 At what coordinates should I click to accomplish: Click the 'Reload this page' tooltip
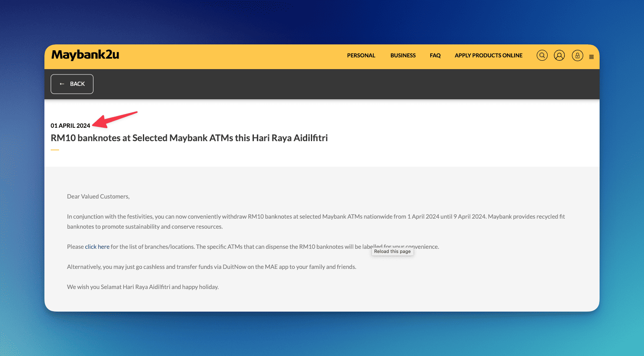pos(393,251)
